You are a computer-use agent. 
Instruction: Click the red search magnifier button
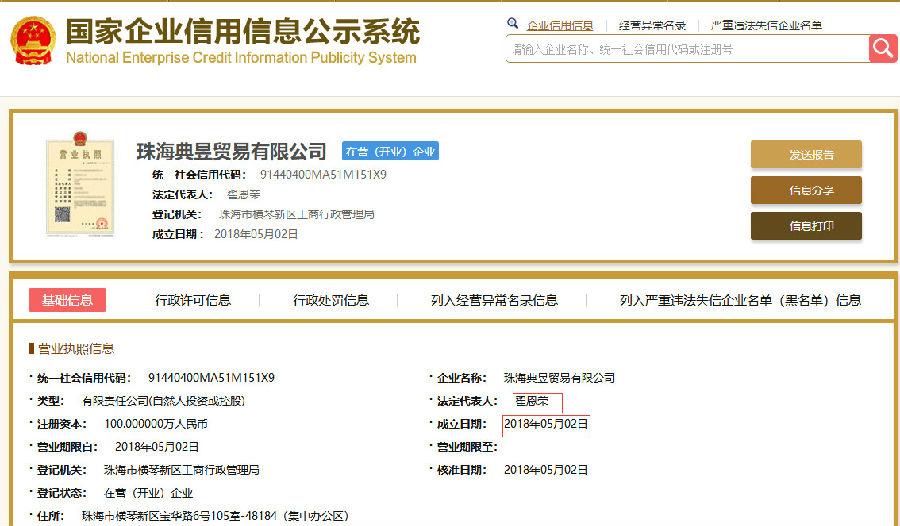click(x=883, y=49)
